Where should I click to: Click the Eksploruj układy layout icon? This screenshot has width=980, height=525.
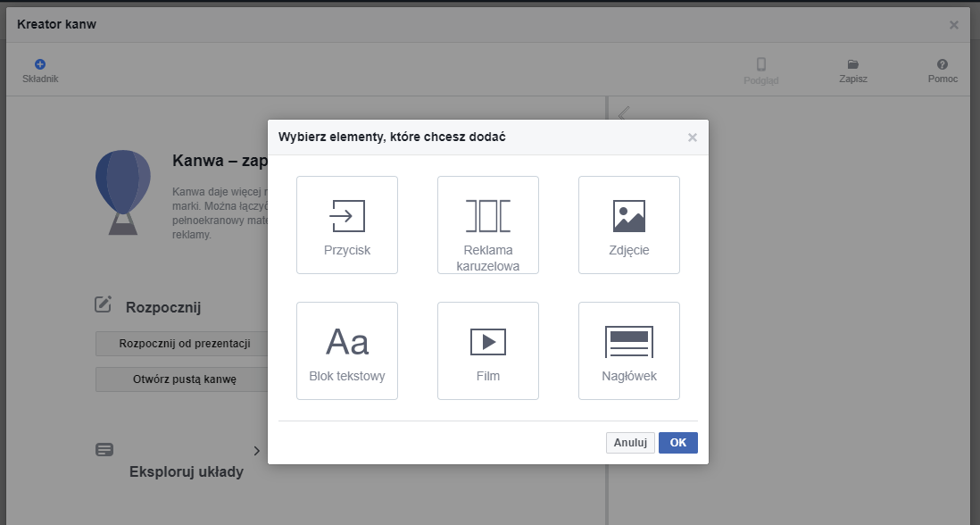pyautogui.click(x=104, y=450)
